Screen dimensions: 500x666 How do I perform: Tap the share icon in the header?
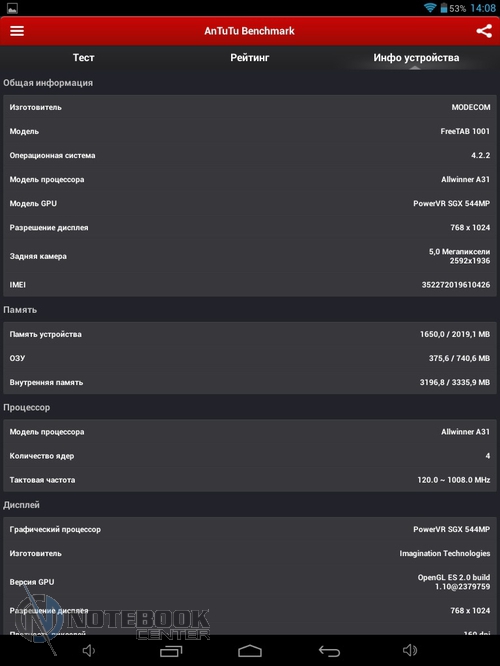tap(484, 31)
